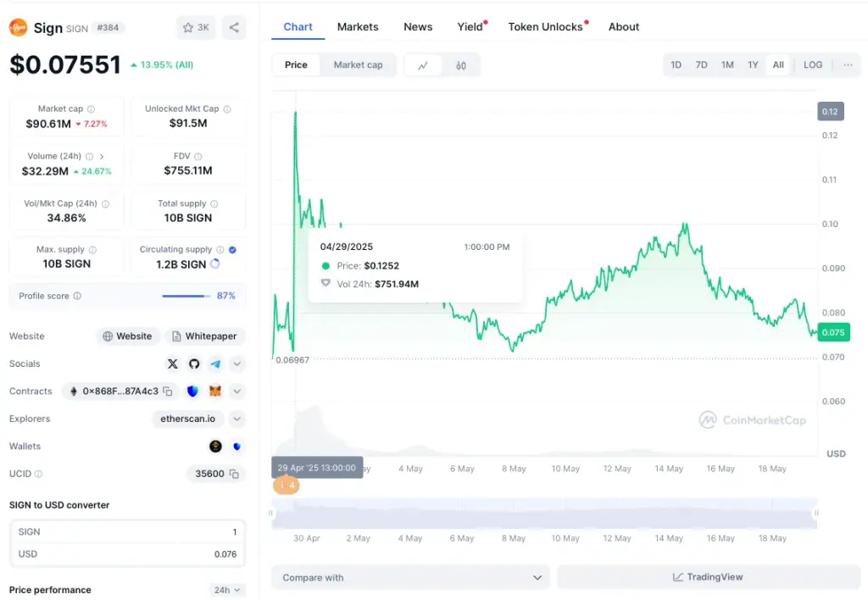The image size is (868, 600).
Task: Click the orange event marker under the chart
Action: click(287, 486)
